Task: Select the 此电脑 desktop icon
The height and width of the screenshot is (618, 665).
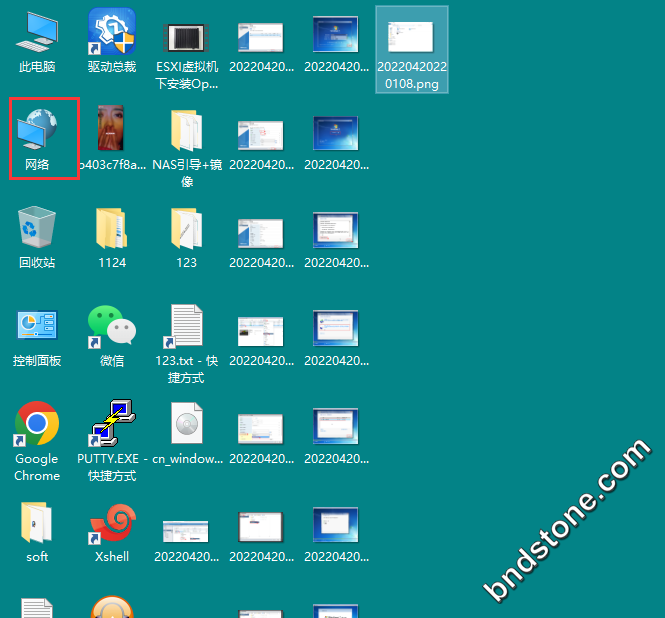Action: [37, 42]
